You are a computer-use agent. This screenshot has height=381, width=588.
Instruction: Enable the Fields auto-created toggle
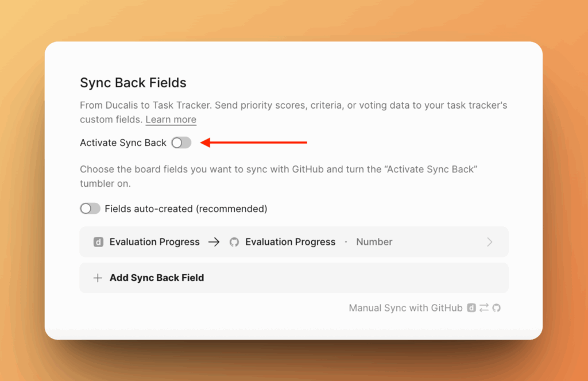pos(90,209)
